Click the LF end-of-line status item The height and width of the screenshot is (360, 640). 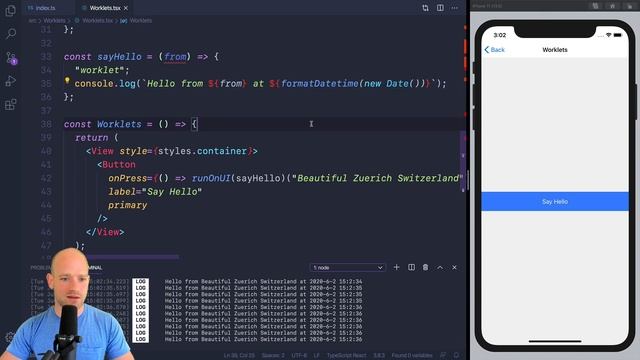click(316, 356)
